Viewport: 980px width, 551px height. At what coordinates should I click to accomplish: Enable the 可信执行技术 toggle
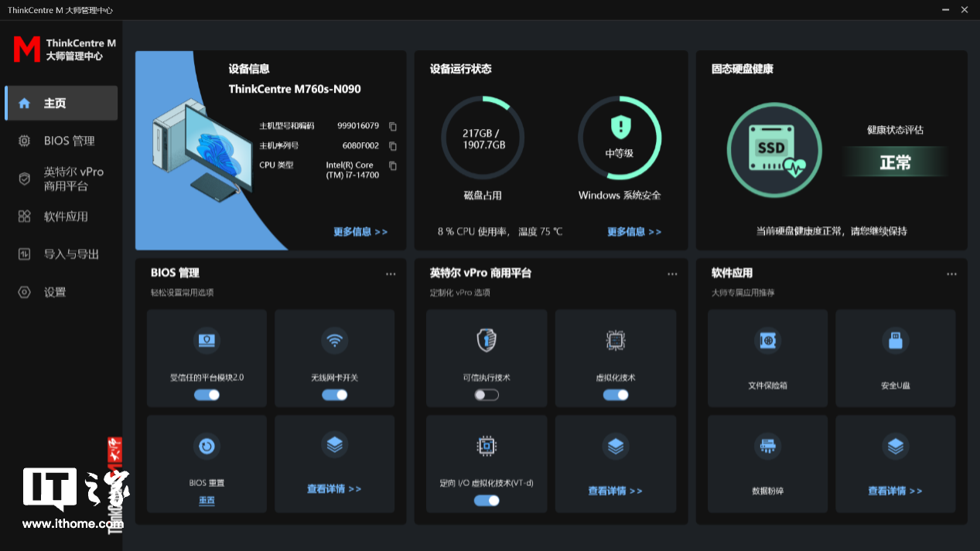pos(487,395)
